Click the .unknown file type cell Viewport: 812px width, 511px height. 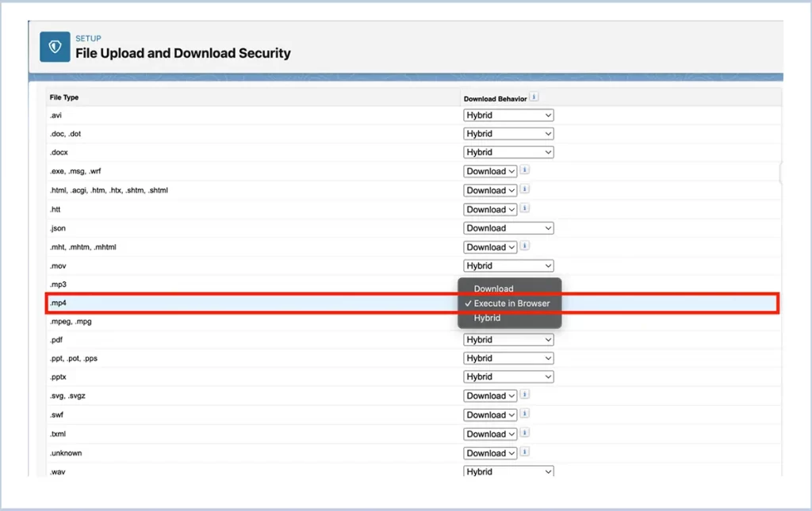(66, 453)
